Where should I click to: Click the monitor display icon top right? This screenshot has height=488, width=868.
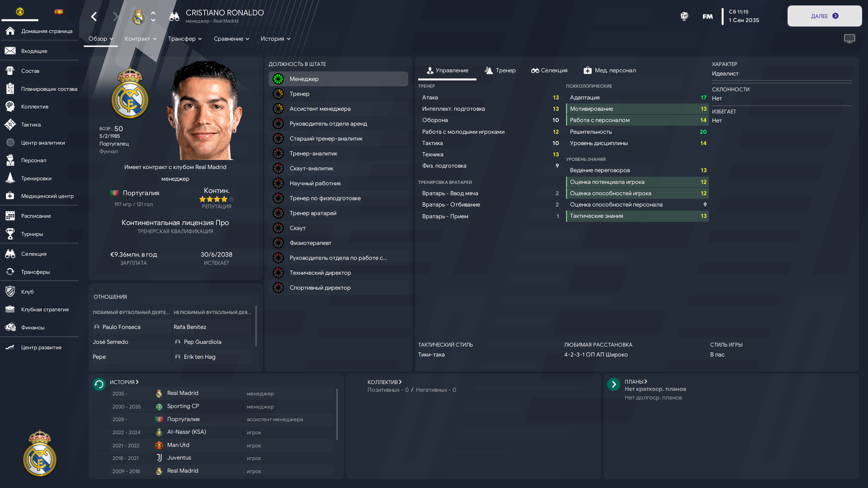click(x=849, y=39)
